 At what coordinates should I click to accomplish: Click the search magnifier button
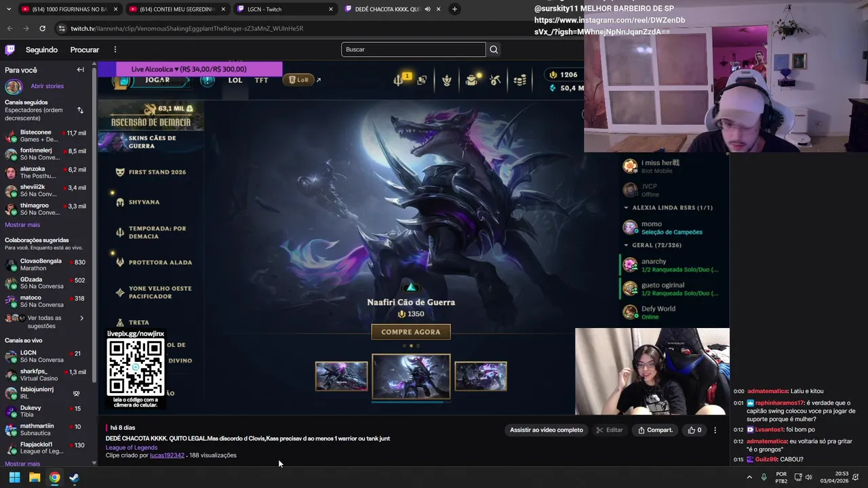click(x=494, y=49)
